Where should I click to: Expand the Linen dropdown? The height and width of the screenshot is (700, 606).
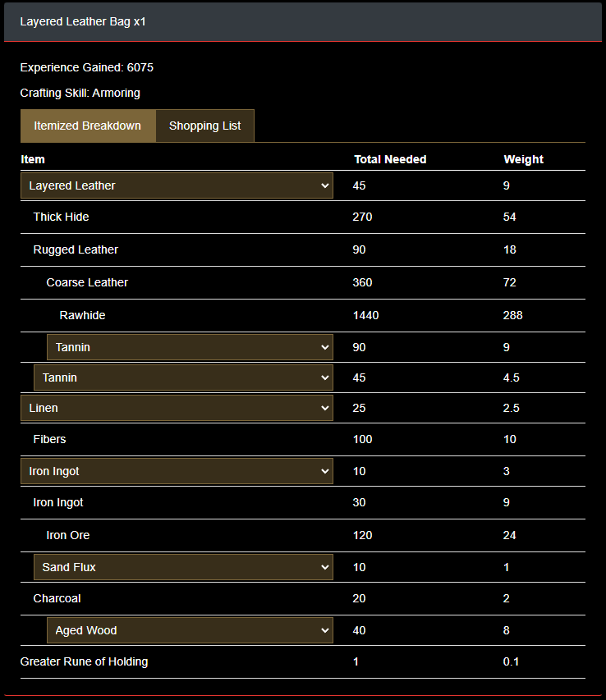click(177, 408)
